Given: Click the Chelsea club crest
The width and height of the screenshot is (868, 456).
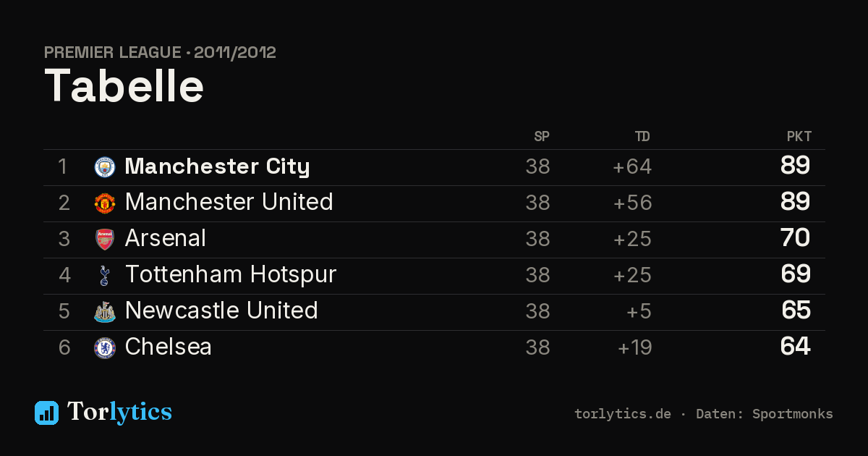Looking at the screenshot, I should click(105, 348).
